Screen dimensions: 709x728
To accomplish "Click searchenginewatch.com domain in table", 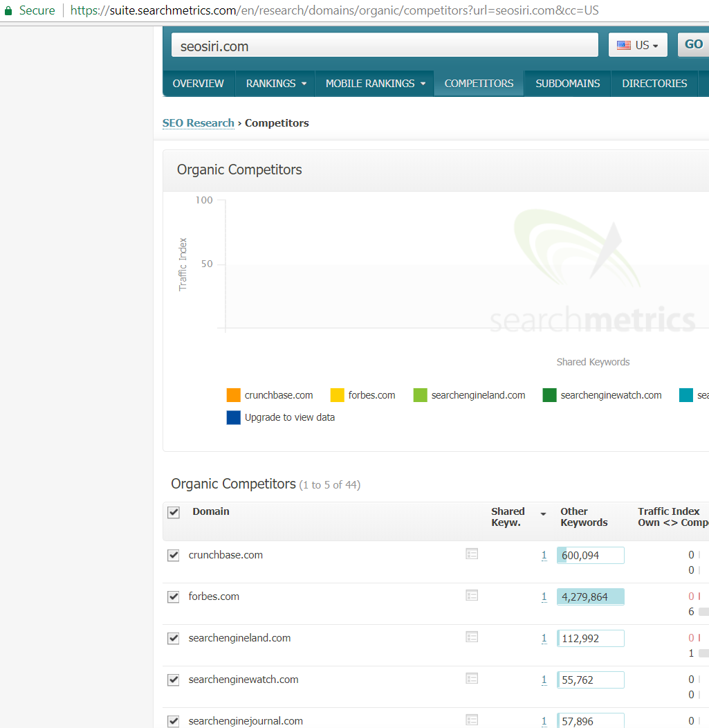I will (x=243, y=680).
